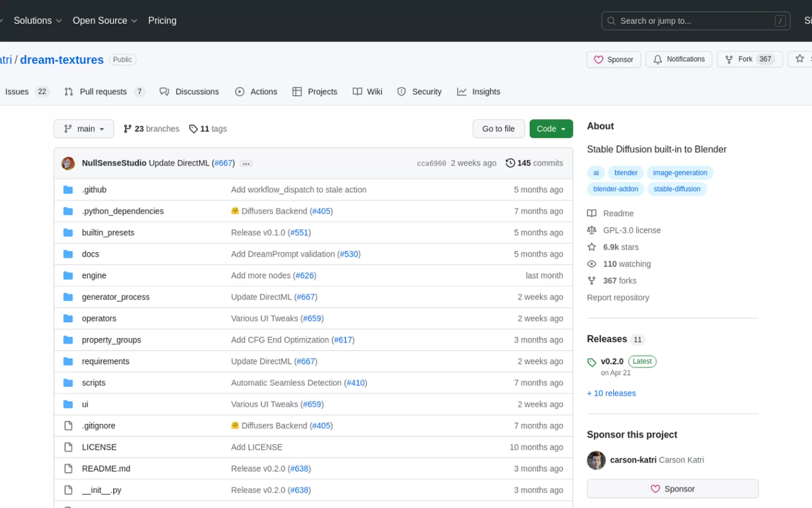Click the star icon to star repository
The image size is (812, 508).
(800, 59)
